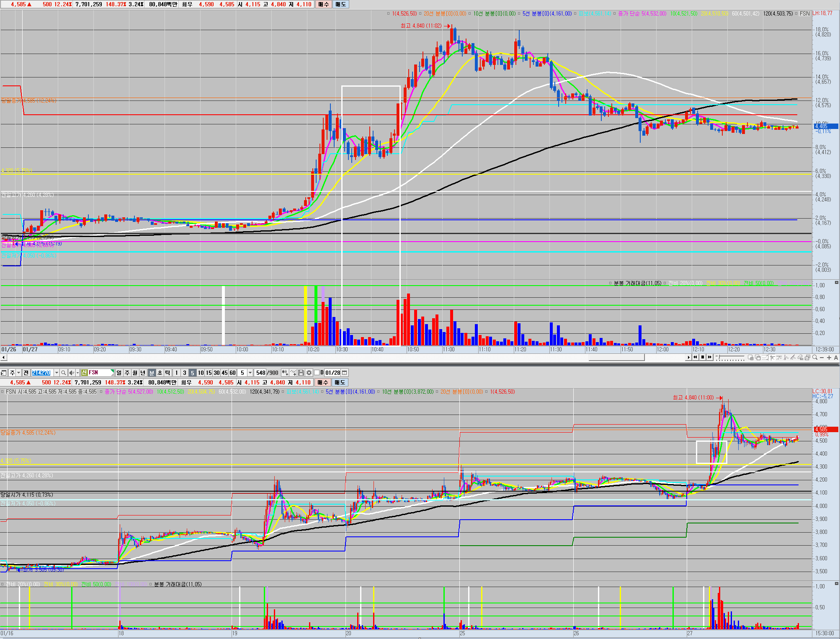Click the stock code search magnifier icon

coord(63,373)
